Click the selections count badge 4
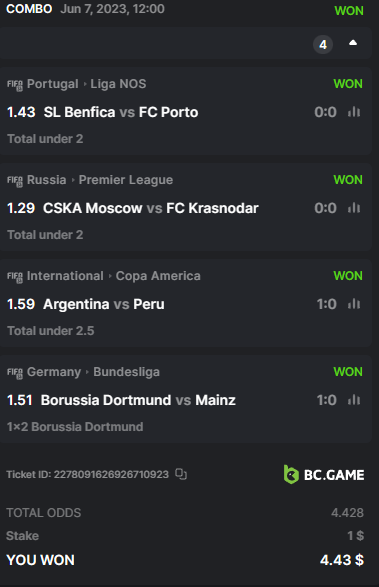The image size is (379, 587). coord(323,45)
